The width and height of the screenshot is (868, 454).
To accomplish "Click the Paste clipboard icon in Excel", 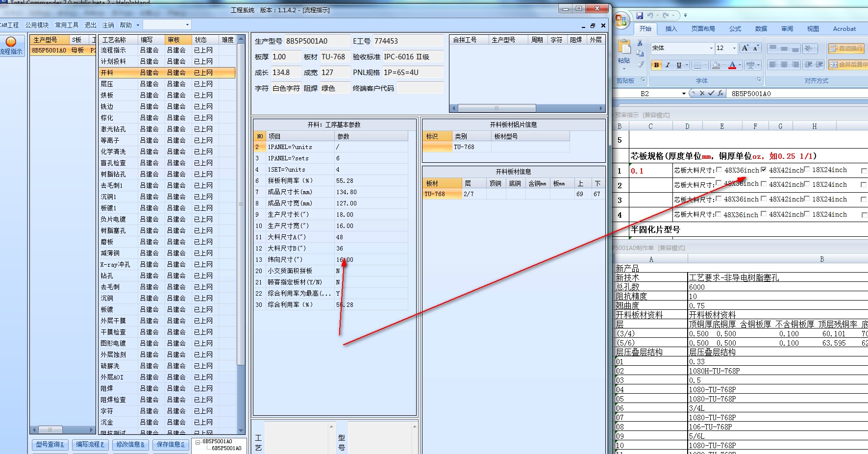I will (x=624, y=47).
